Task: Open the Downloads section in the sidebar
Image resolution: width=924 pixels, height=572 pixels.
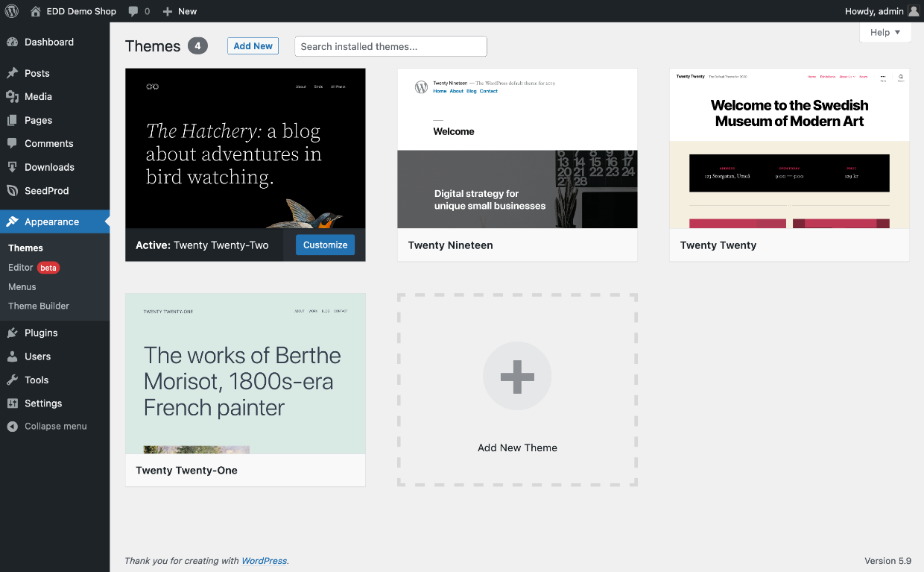Action: tap(16, 167)
